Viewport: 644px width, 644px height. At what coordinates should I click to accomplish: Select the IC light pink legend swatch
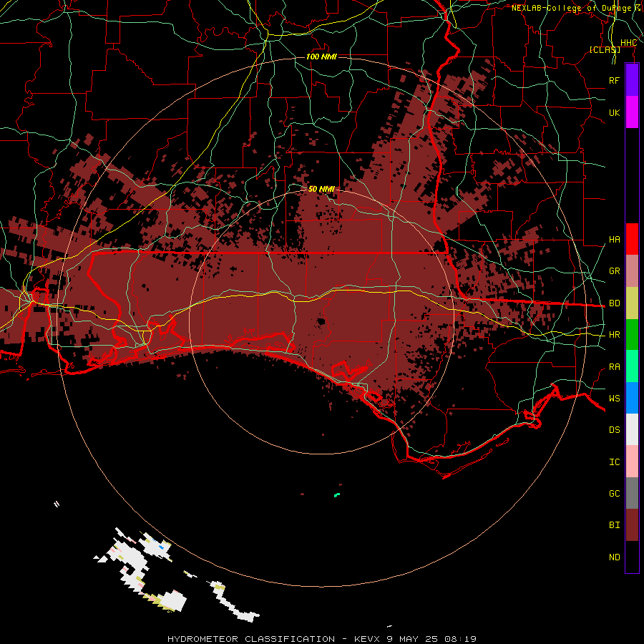click(632, 462)
